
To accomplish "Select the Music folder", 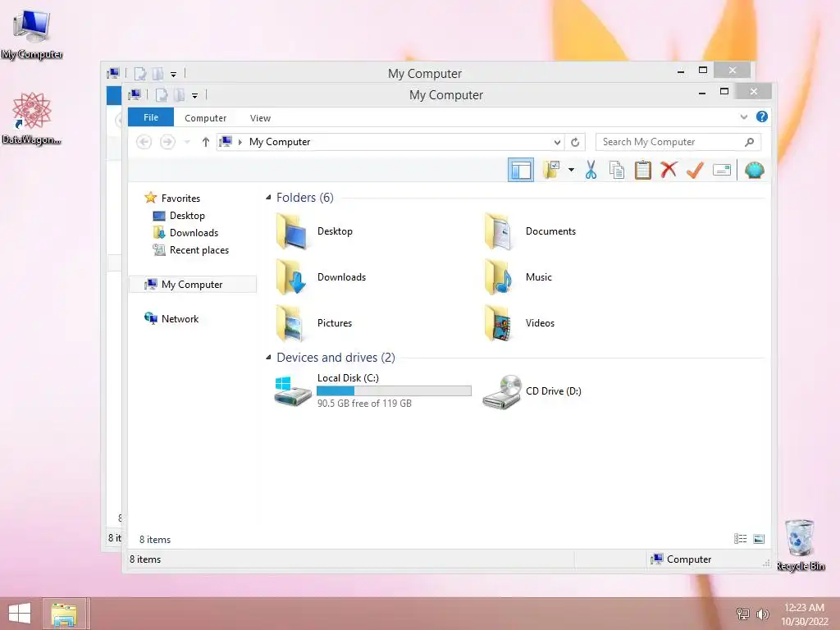I will [x=518, y=277].
